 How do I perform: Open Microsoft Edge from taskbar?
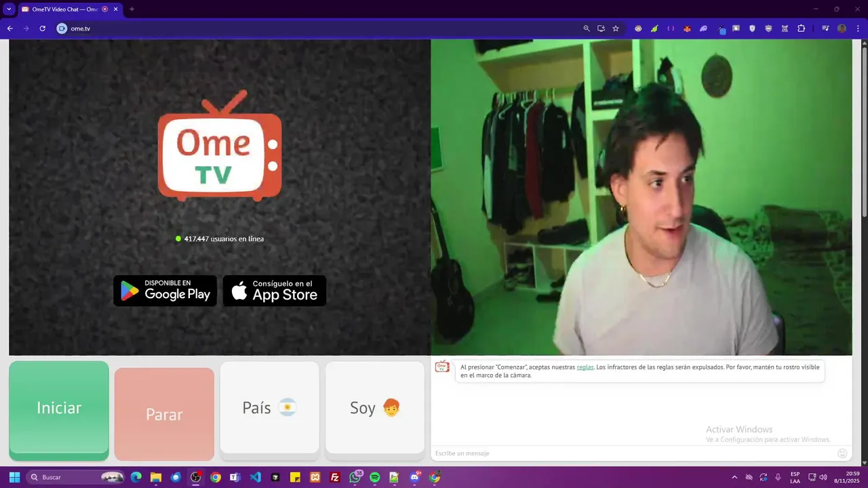(136, 477)
